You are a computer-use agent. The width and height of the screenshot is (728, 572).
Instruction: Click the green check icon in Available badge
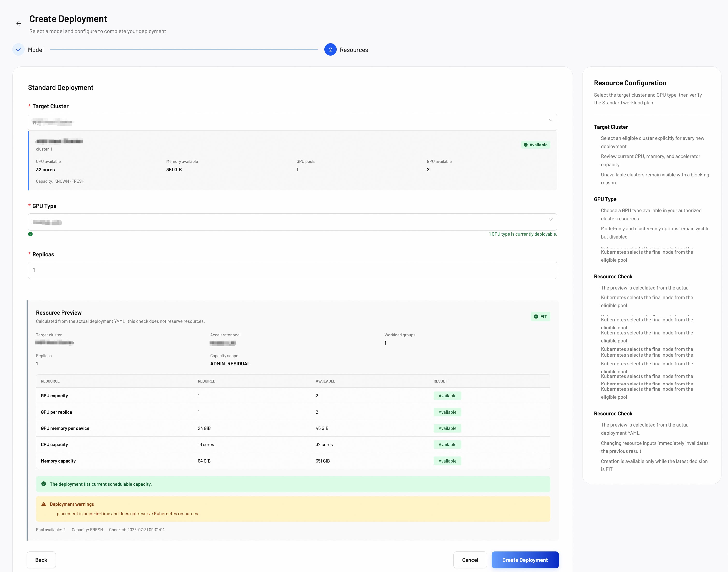(x=525, y=145)
